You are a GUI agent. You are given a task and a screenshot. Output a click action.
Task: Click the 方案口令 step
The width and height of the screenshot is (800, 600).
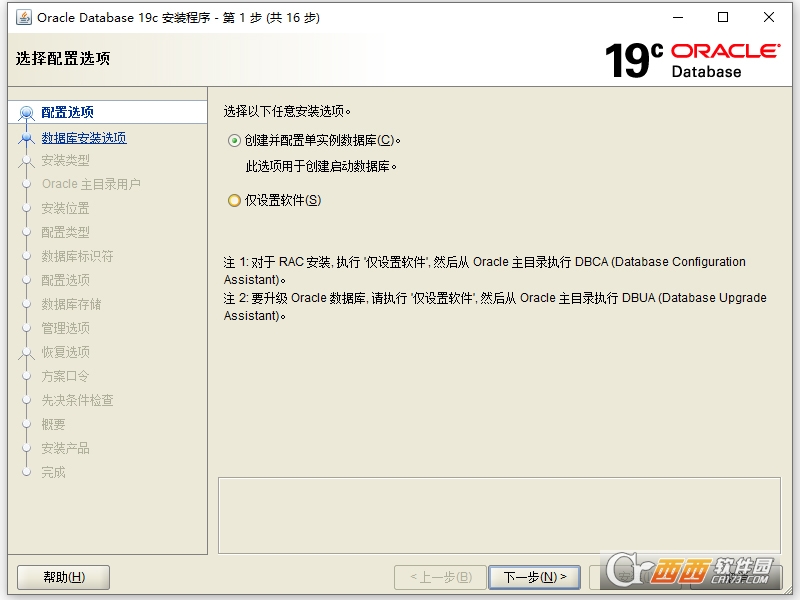[x=65, y=376]
